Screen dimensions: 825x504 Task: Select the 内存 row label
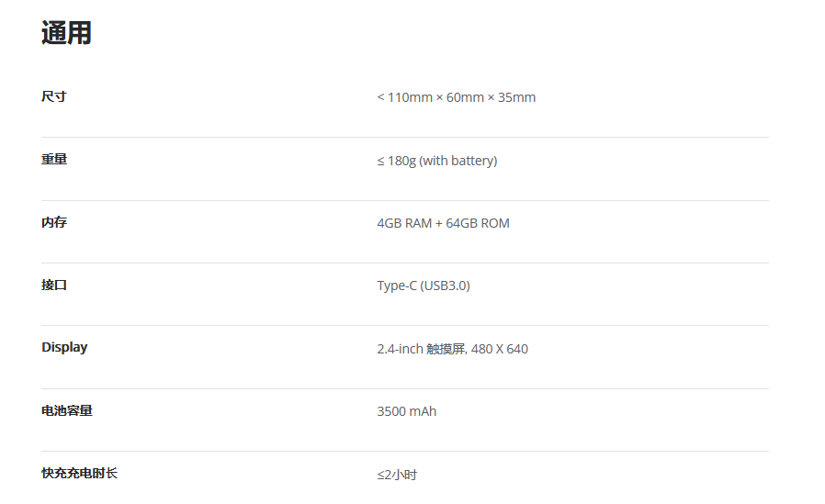53,222
